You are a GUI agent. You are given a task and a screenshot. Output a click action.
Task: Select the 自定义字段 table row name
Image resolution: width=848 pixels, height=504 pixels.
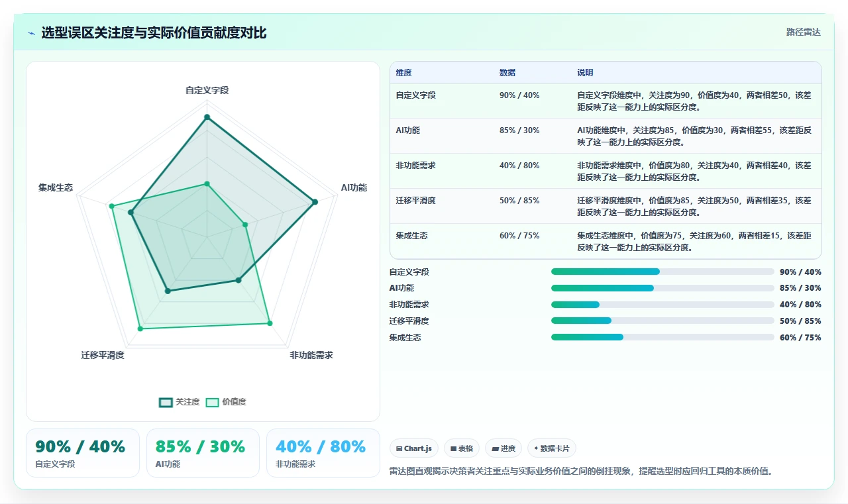coord(416,95)
